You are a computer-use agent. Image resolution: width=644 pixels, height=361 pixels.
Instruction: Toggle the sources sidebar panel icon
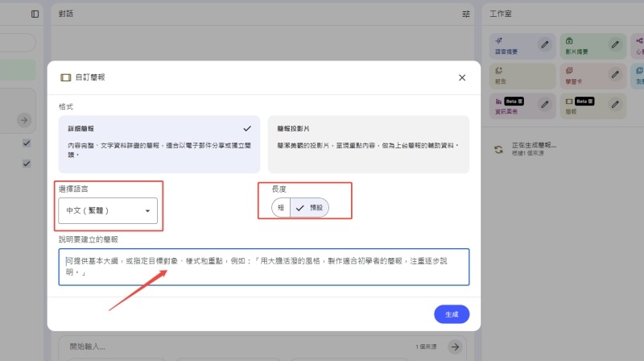tap(35, 14)
